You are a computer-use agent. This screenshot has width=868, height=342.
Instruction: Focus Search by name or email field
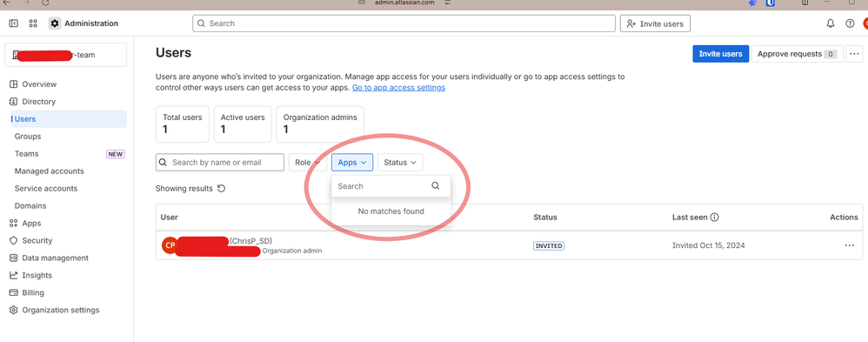(220, 163)
